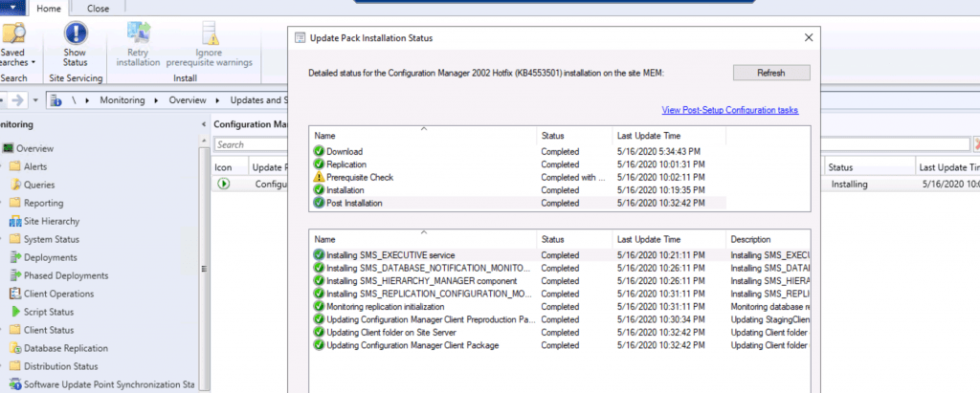980x393 pixels.
Task: Switch to the Close ribbon tab
Action: click(x=99, y=9)
